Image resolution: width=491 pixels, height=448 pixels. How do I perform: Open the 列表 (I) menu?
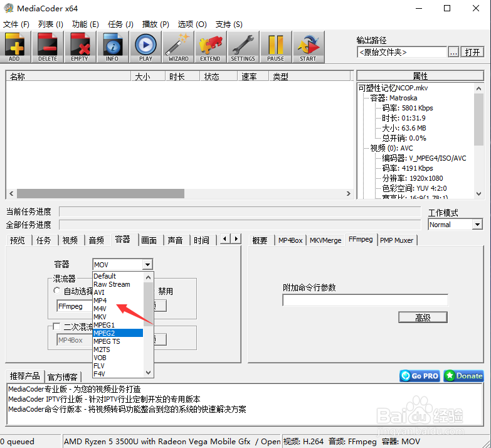51,24
